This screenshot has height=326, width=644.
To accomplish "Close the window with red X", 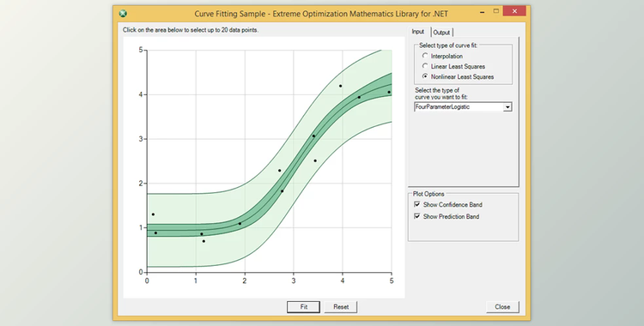I will [x=514, y=11].
